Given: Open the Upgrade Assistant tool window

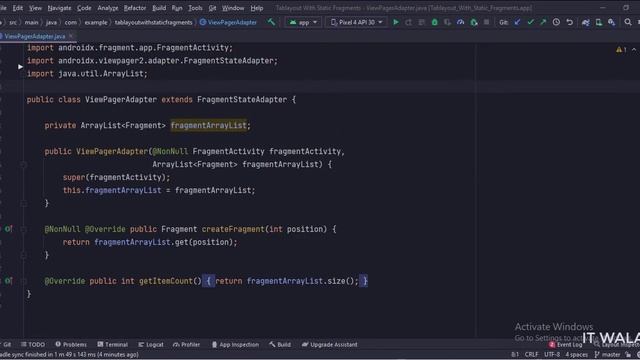Looking at the screenshot, I should coord(329,344).
